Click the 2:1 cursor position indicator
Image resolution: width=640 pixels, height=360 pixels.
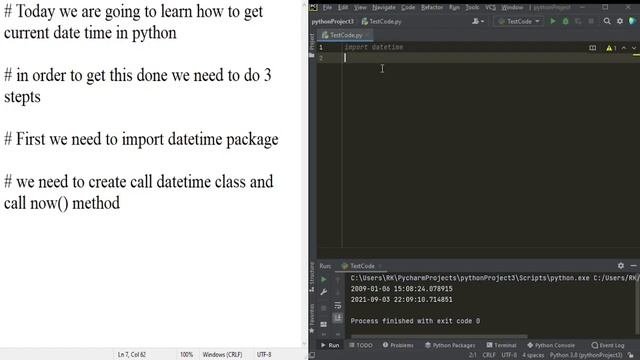(x=472, y=356)
